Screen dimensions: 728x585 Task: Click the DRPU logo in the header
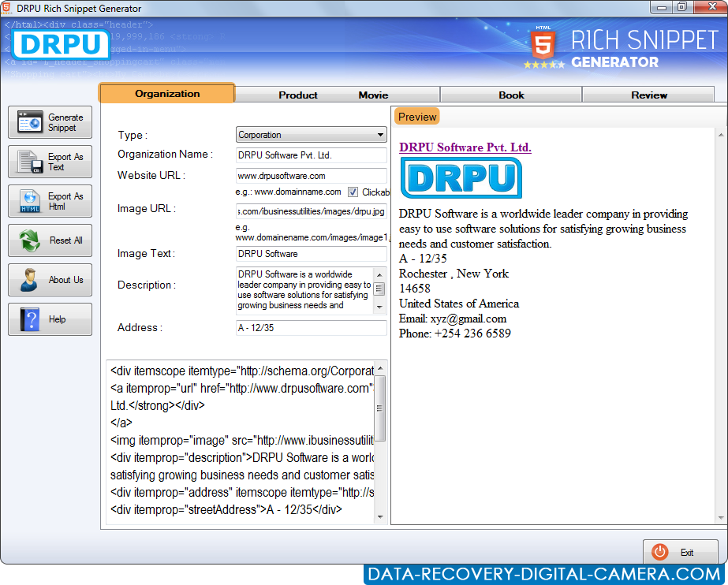(61, 44)
